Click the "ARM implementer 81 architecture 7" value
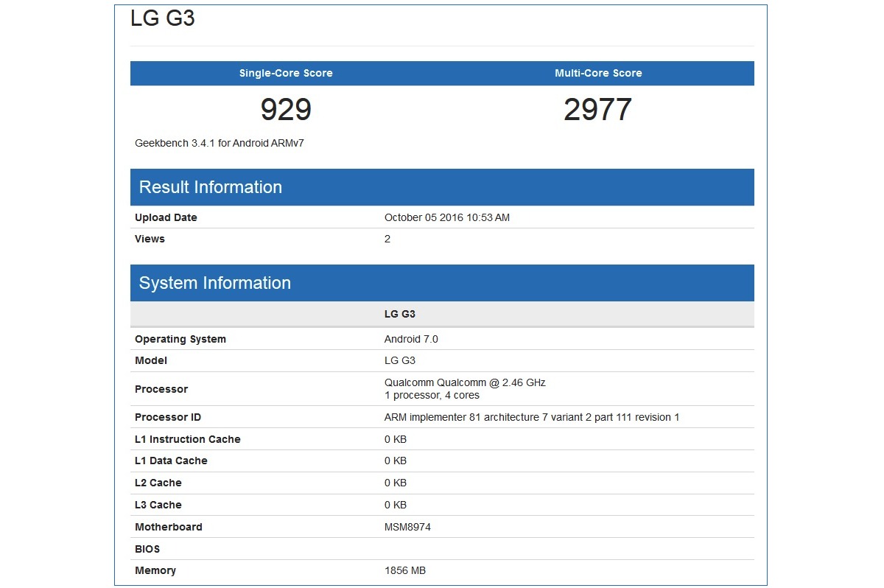 coord(532,417)
